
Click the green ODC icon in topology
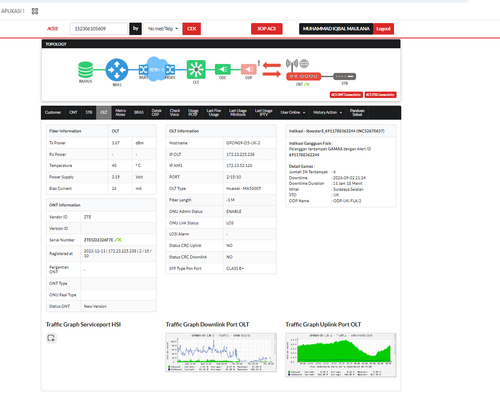pyautogui.click(x=223, y=69)
